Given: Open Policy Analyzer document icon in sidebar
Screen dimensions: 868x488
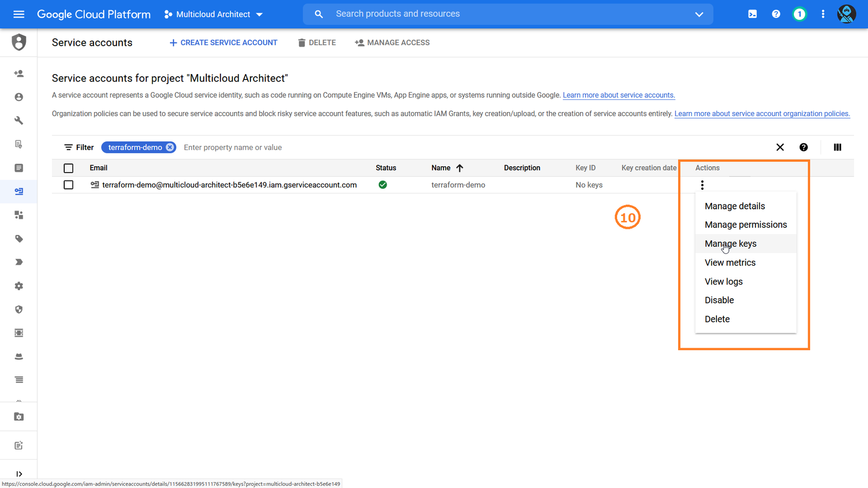Looking at the screenshot, I should pos(19,144).
